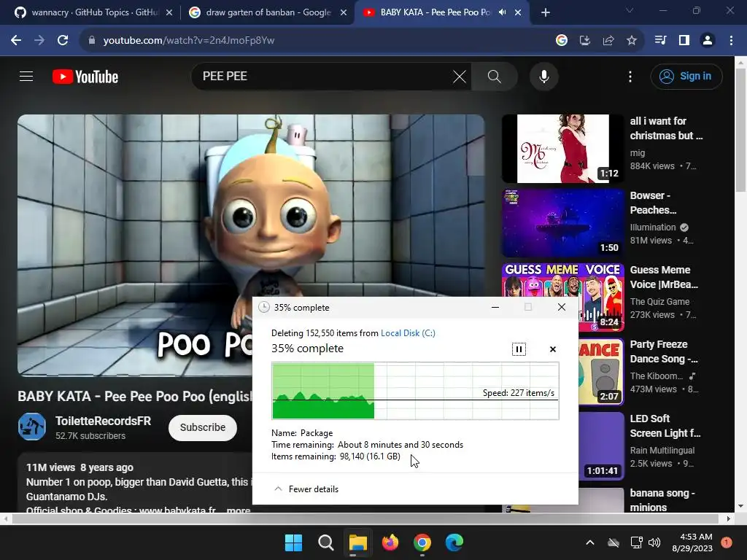The image size is (747, 560).
Task: Open Chrome's three-dot menu
Action: (x=731, y=41)
